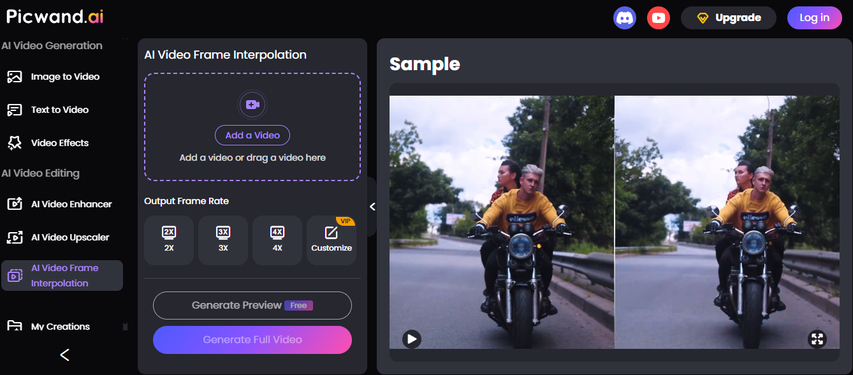
Task: Expand sample video to fullscreen
Action: tap(817, 339)
